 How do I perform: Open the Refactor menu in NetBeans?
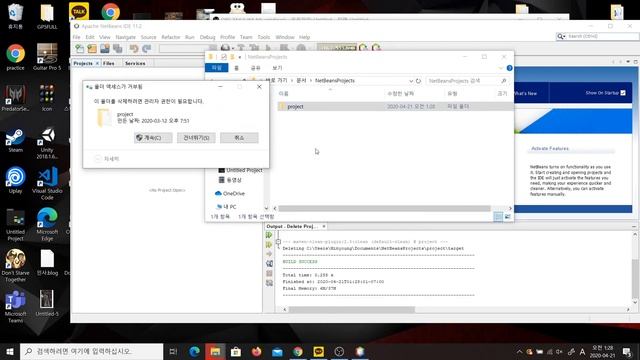coord(171,37)
